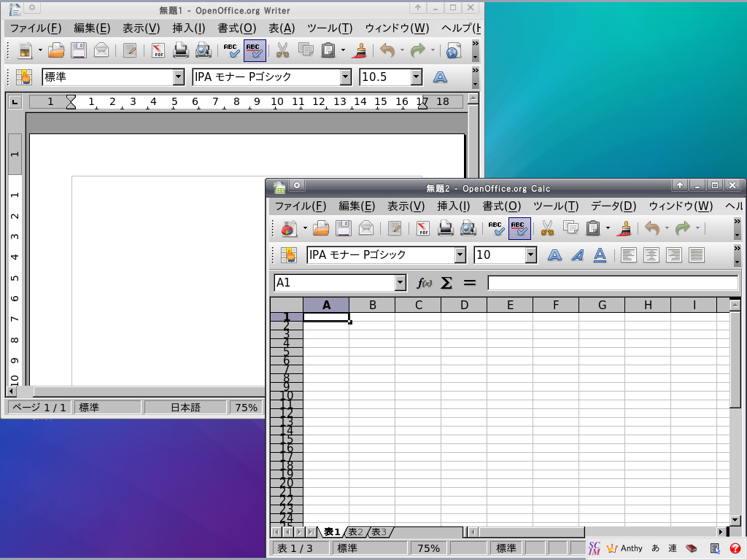Viewport: 747px width, 560px height.
Task: Justify text in Calc formatting bar
Action: tap(697, 254)
